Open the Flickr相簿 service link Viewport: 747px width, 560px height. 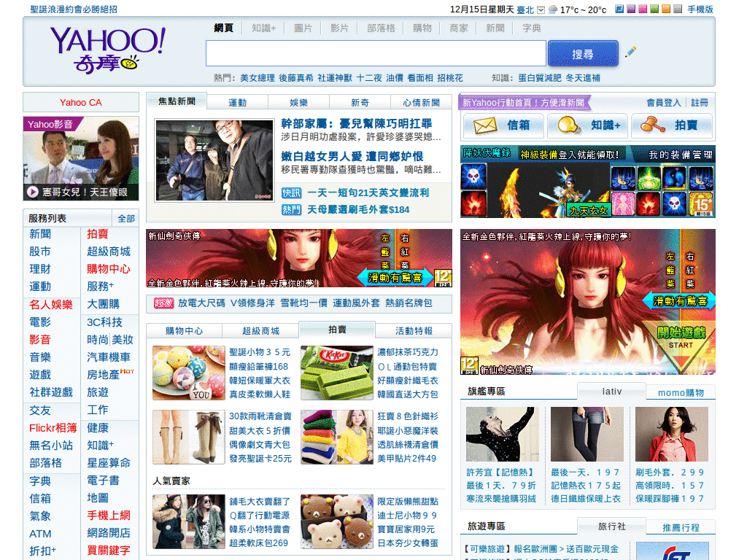pyautogui.click(x=53, y=427)
